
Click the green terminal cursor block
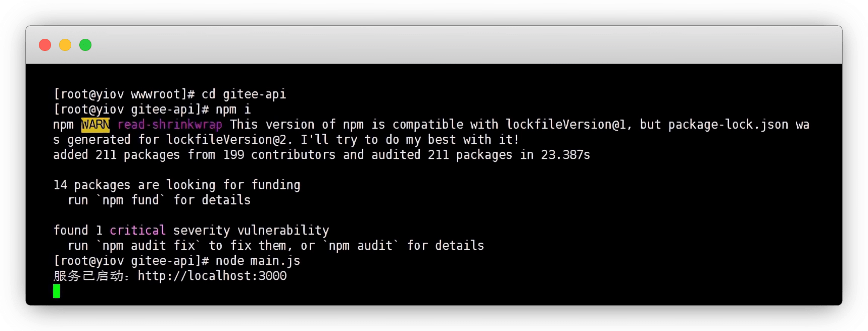point(57,291)
